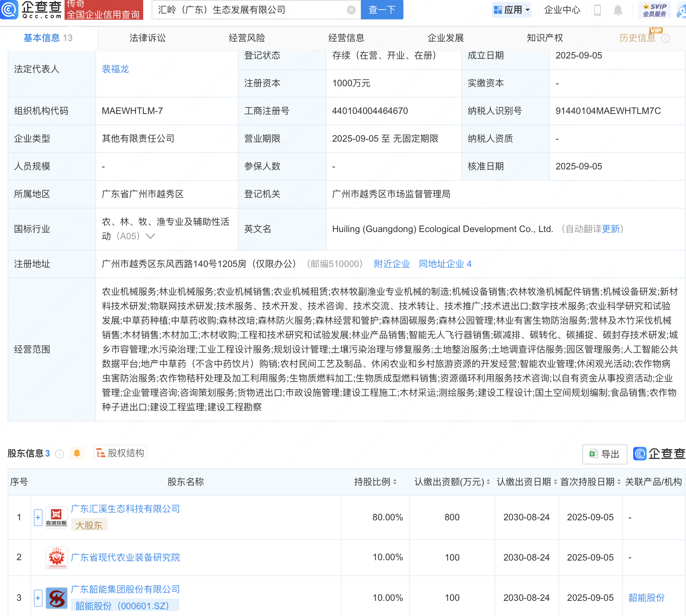Open the mobile app phone icon

click(597, 10)
